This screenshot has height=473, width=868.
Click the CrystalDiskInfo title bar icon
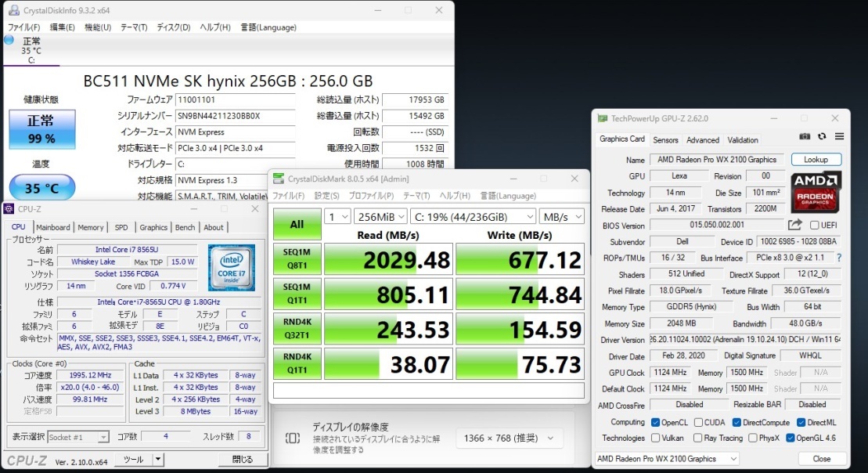coord(14,10)
